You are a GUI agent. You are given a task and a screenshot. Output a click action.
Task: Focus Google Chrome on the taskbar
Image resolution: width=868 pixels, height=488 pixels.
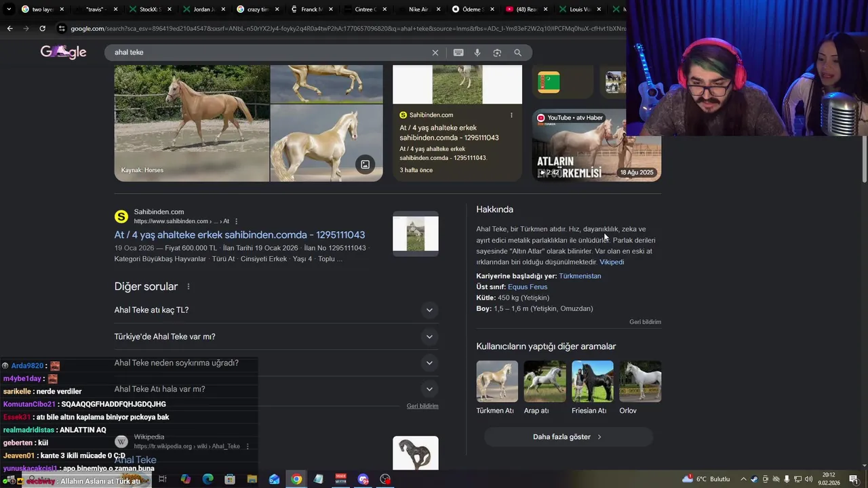coord(296,479)
